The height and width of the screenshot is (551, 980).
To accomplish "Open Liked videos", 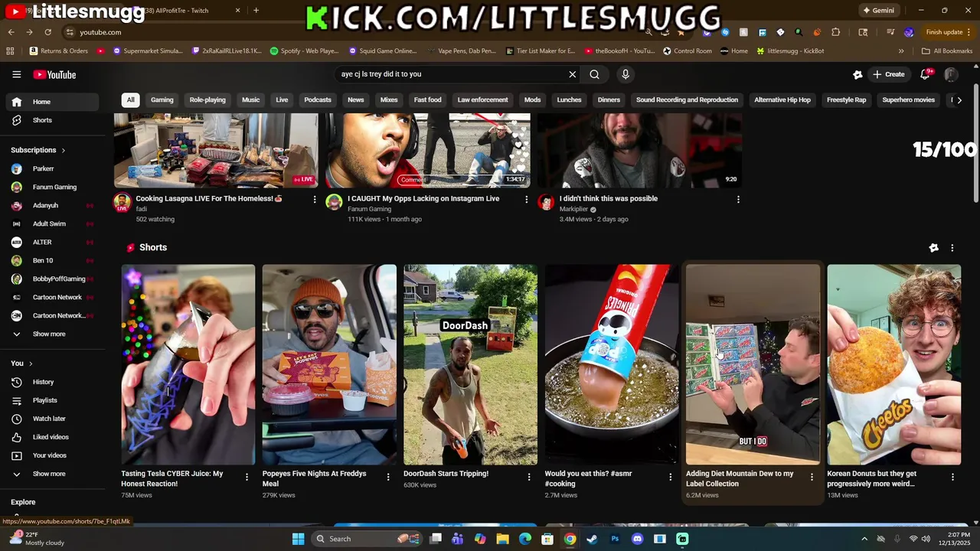I will coord(51,437).
